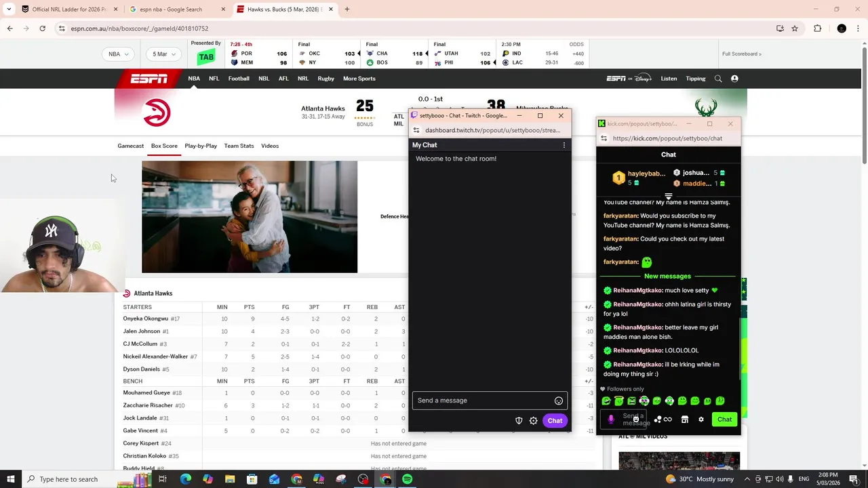Image resolution: width=868 pixels, height=488 pixels.
Task: Open the Team Stats tab
Action: (x=239, y=146)
